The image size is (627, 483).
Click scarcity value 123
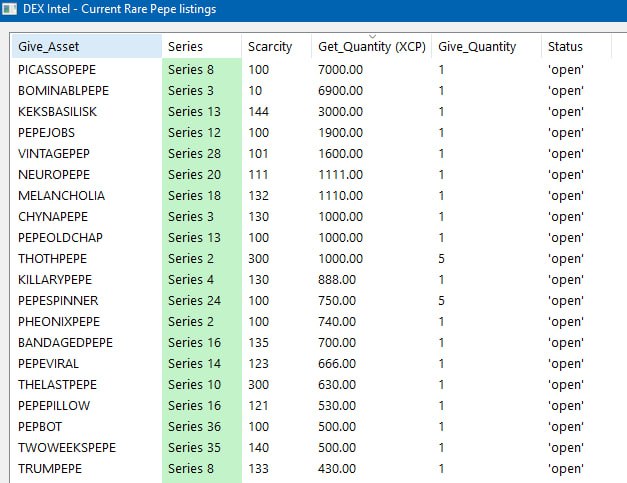click(x=258, y=363)
